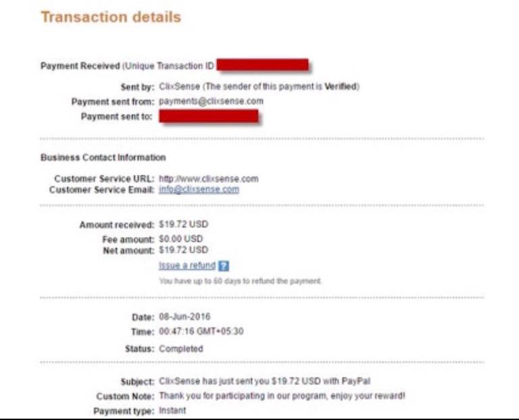The width and height of the screenshot is (519, 420).
Task: Select the Fee amount value $0.00 USD
Action: coord(181,239)
